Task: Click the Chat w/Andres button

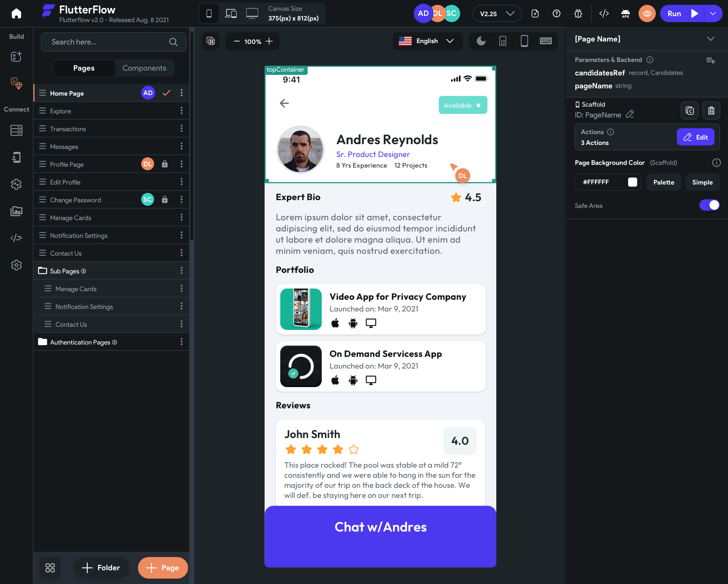Action: tap(380, 527)
